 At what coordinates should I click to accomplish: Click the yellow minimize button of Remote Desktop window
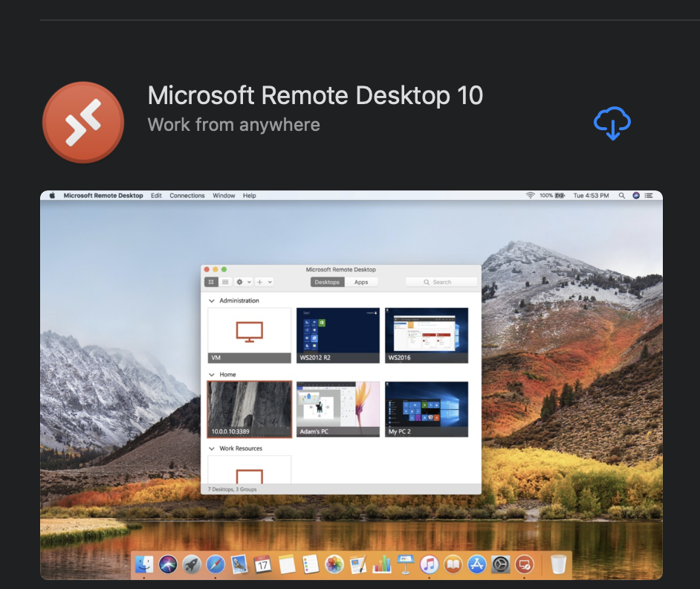[215, 269]
